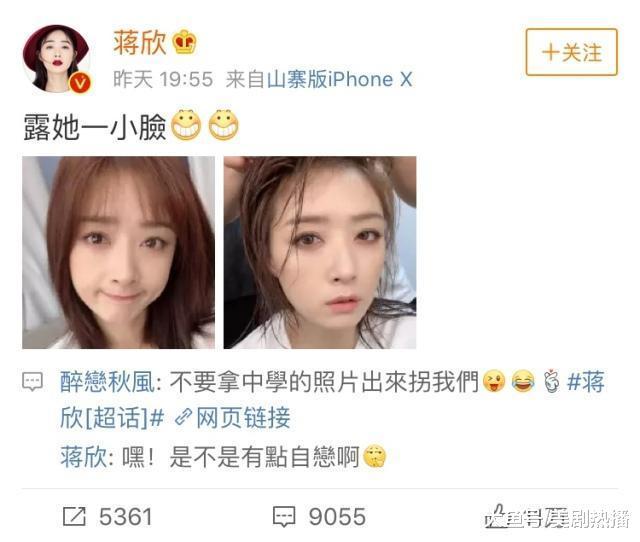
Task: Open 蒋欣's name in the reply
Action: pos(84,456)
